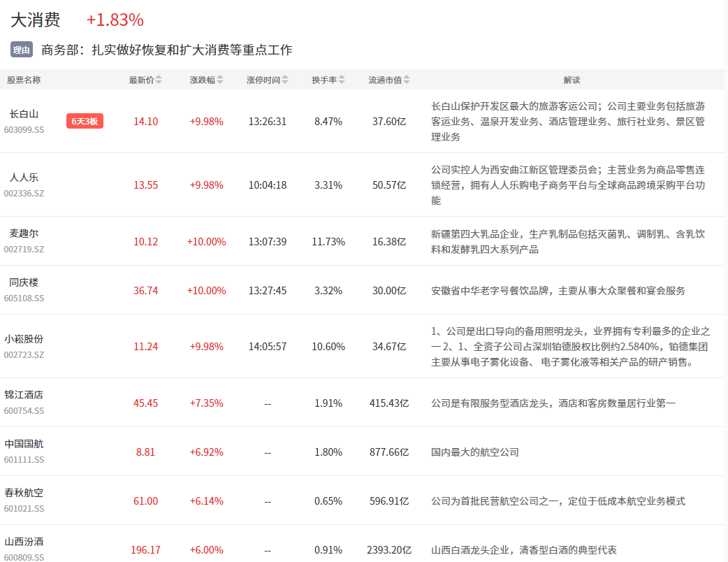The width and height of the screenshot is (728, 562).
Task: Click limit-up time 10:04:18
Action: (x=268, y=185)
